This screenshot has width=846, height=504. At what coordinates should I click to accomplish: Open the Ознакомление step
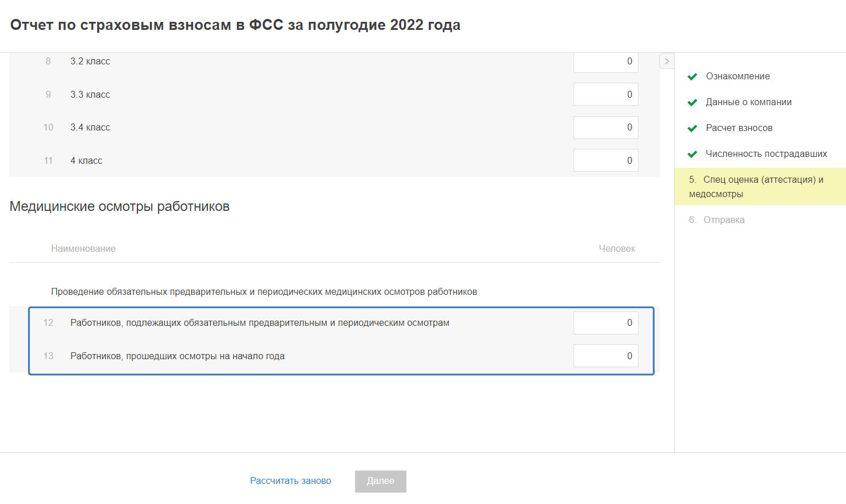737,76
